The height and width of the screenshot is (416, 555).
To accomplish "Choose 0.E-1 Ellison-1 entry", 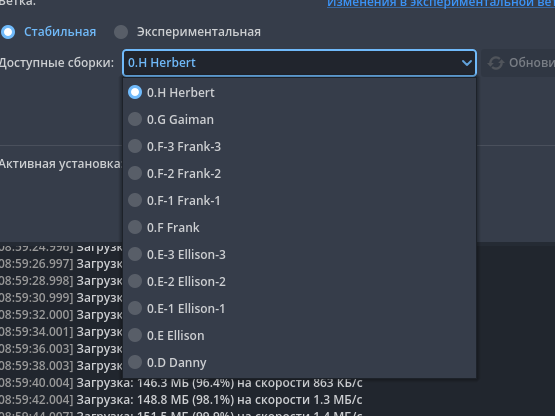I will (299, 308).
